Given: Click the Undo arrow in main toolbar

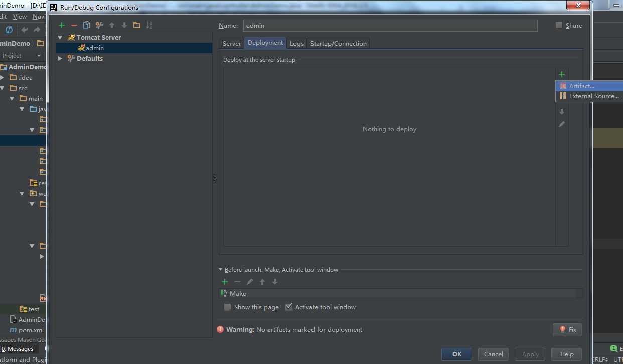Looking at the screenshot, I should [24, 30].
